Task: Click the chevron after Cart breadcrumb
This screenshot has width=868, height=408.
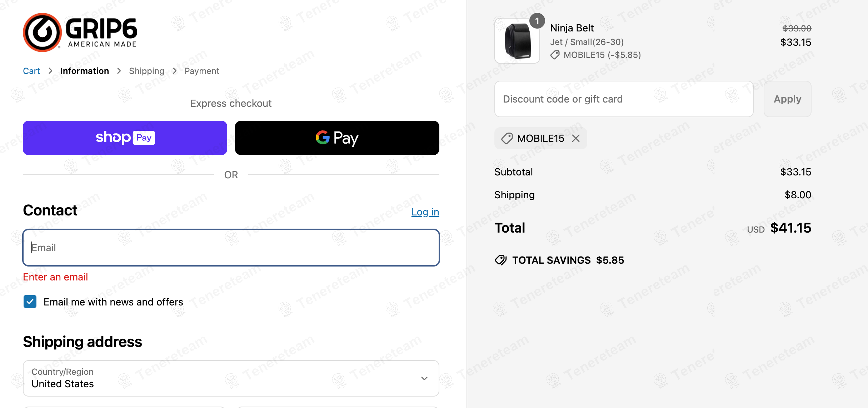Action: click(x=50, y=71)
